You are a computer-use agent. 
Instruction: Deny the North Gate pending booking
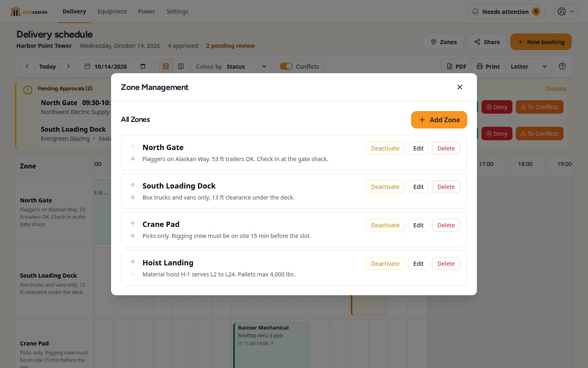pos(497,107)
